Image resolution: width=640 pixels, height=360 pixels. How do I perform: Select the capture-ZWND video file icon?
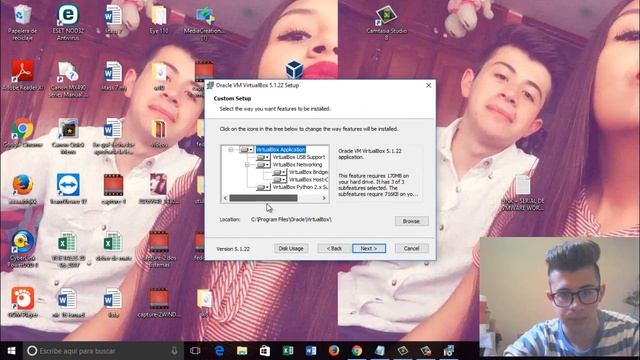coord(159,302)
